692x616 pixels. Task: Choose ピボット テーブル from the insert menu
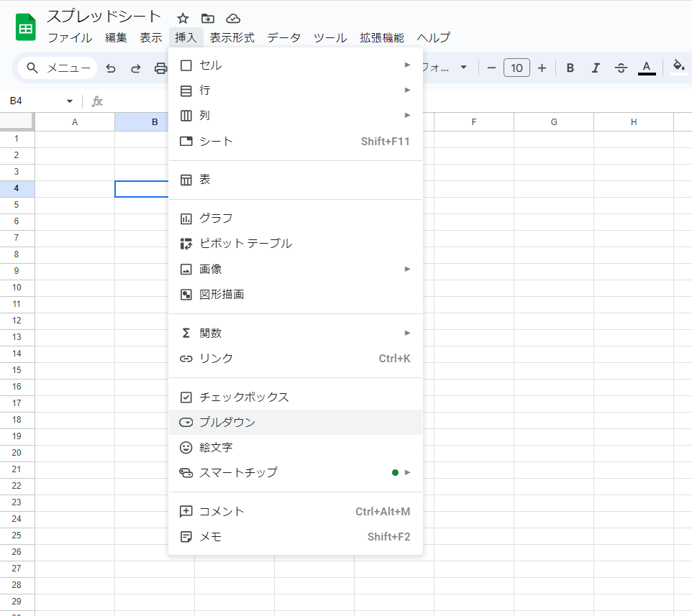[x=245, y=244]
